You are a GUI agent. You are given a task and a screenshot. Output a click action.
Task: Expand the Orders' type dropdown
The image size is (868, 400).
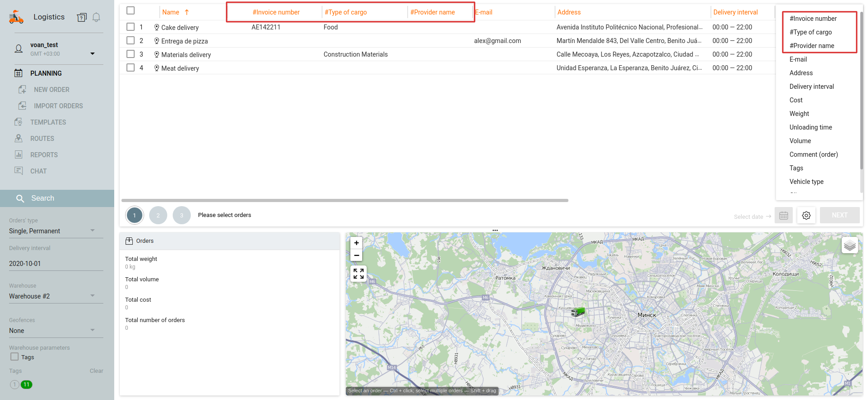pyautogui.click(x=92, y=231)
